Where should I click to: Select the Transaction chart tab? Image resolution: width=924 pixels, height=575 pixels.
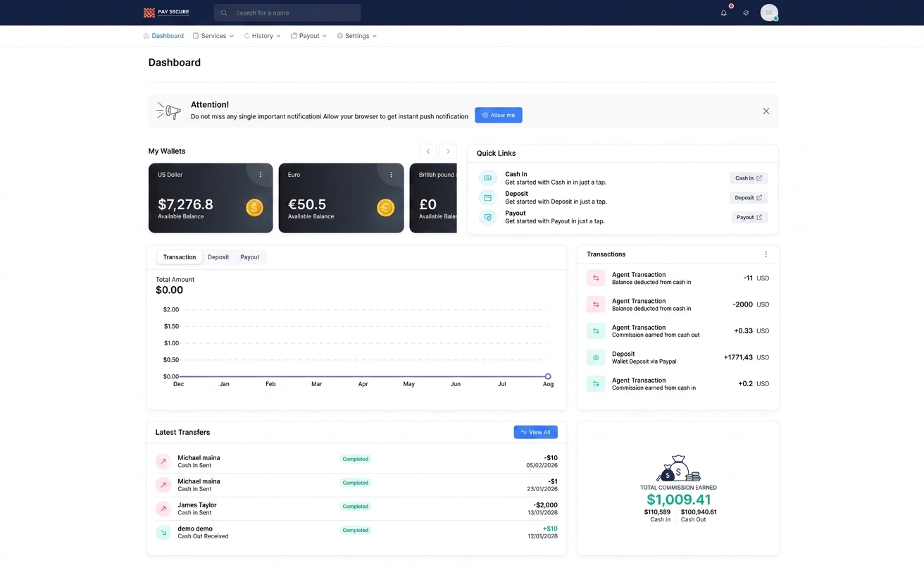[180, 257]
